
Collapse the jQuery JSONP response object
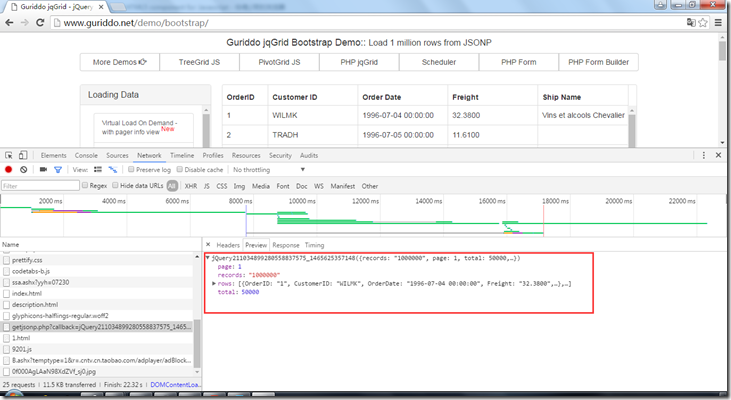(207, 257)
